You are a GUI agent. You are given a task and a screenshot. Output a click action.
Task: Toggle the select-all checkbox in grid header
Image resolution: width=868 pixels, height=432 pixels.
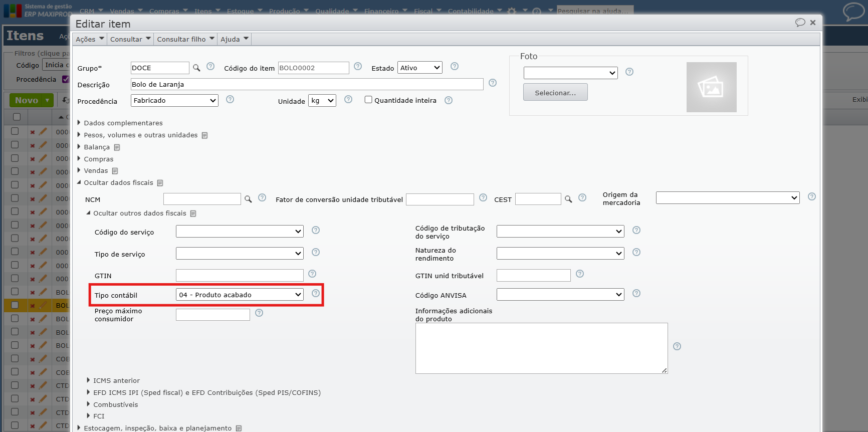pos(17,117)
